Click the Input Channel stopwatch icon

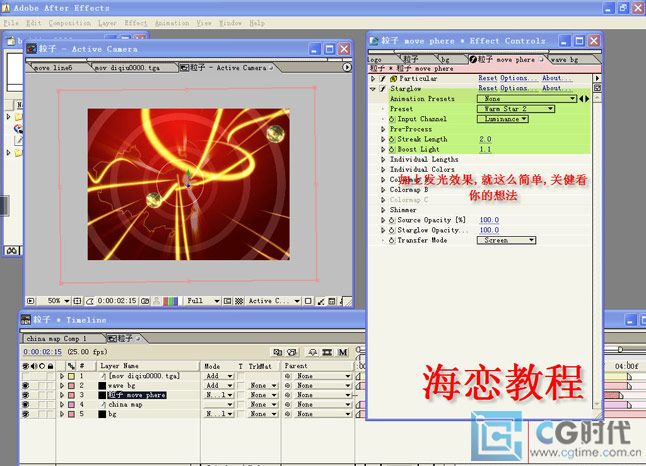coord(392,119)
